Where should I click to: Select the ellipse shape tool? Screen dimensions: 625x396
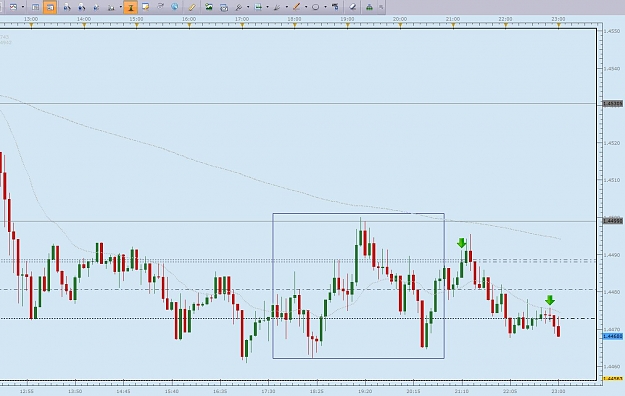pos(316,7)
